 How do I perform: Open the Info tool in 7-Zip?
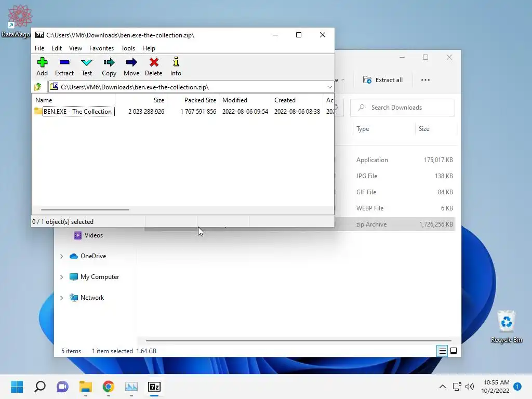point(176,66)
